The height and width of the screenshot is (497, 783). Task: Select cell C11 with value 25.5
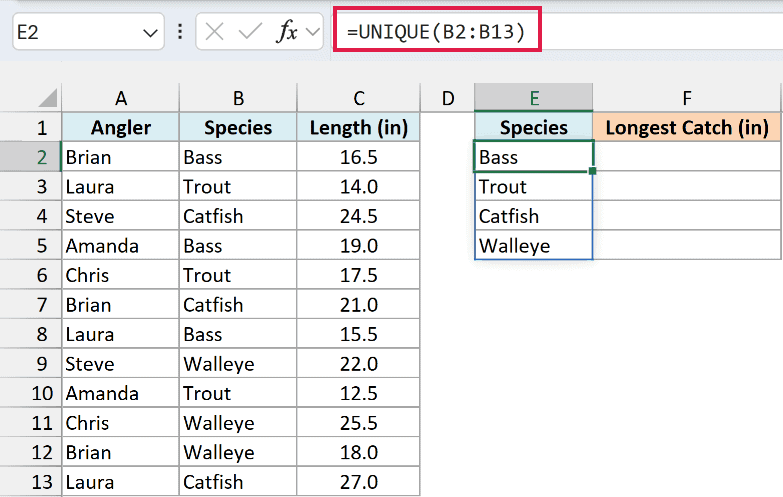pyautogui.click(x=359, y=423)
